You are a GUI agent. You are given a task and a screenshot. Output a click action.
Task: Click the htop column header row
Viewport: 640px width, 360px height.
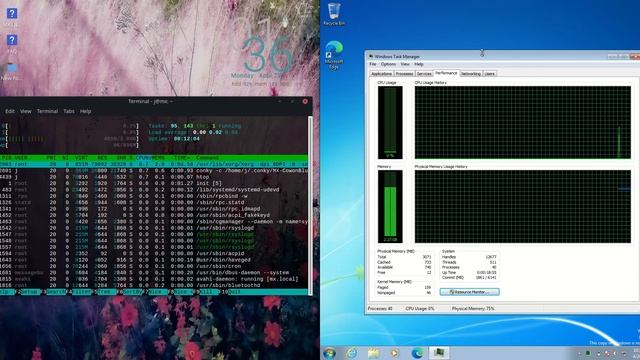[x=154, y=158]
